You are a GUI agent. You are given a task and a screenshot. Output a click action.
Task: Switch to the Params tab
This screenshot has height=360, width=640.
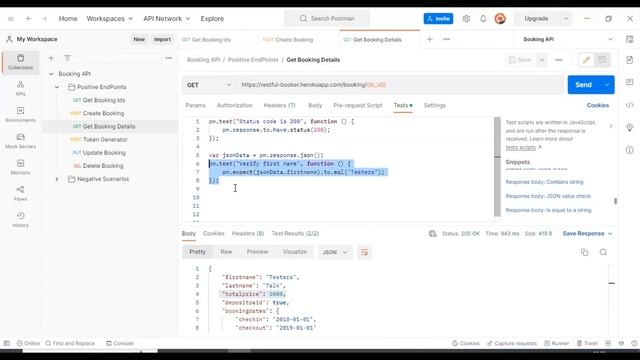[x=196, y=105]
